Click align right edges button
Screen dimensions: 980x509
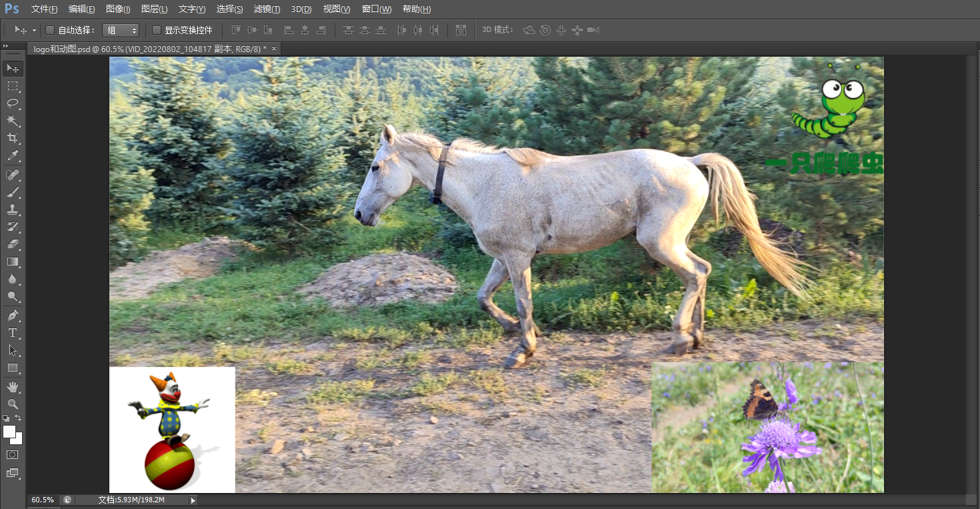pos(321,30)
